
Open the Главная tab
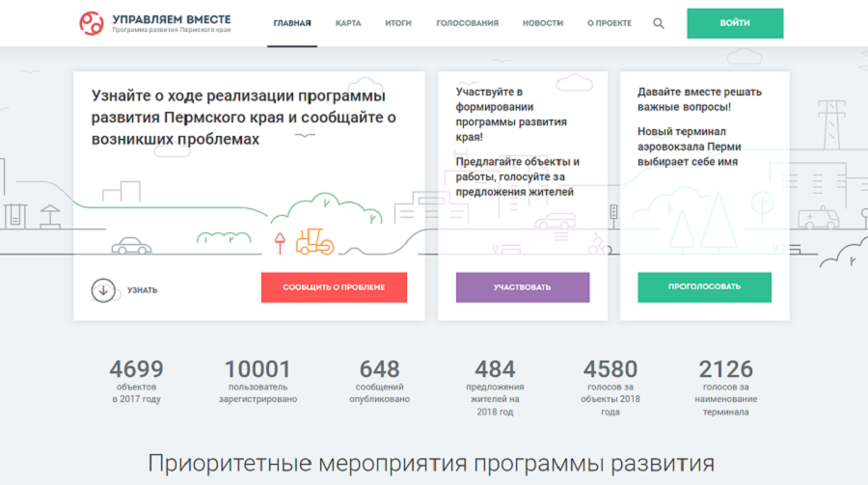point(291,23)
